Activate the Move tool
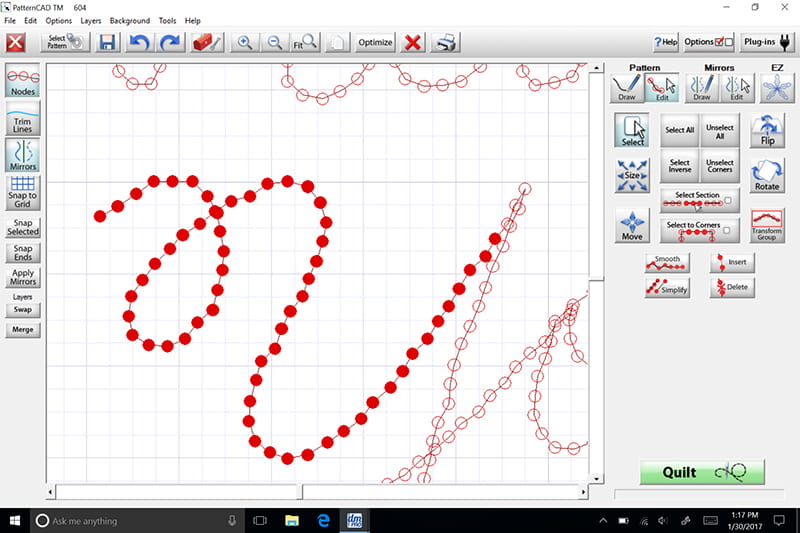800x533 pixels. pyautogui.click(x=632, y=225)
